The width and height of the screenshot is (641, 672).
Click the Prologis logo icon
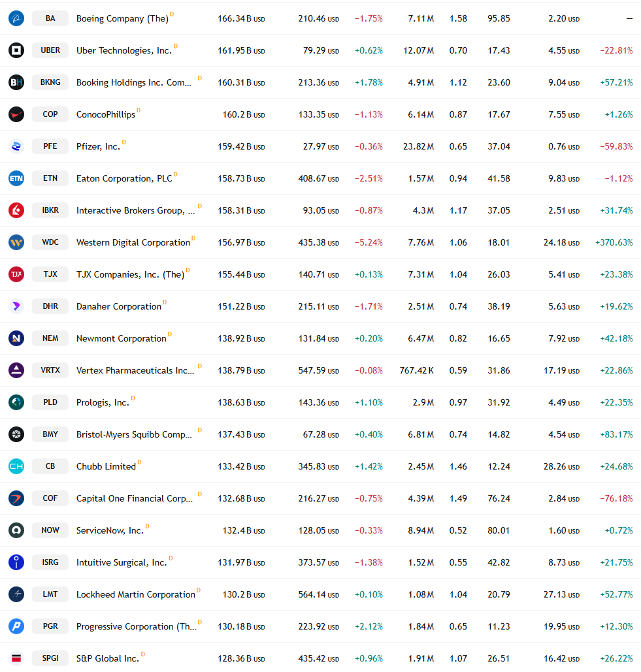[x=16, y=402]
